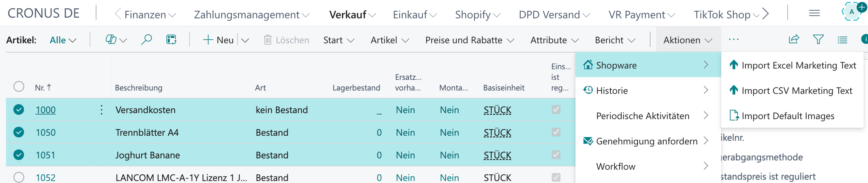868x183 pixels.
Task: Switch list layout via list view icon
Action: 842,39
